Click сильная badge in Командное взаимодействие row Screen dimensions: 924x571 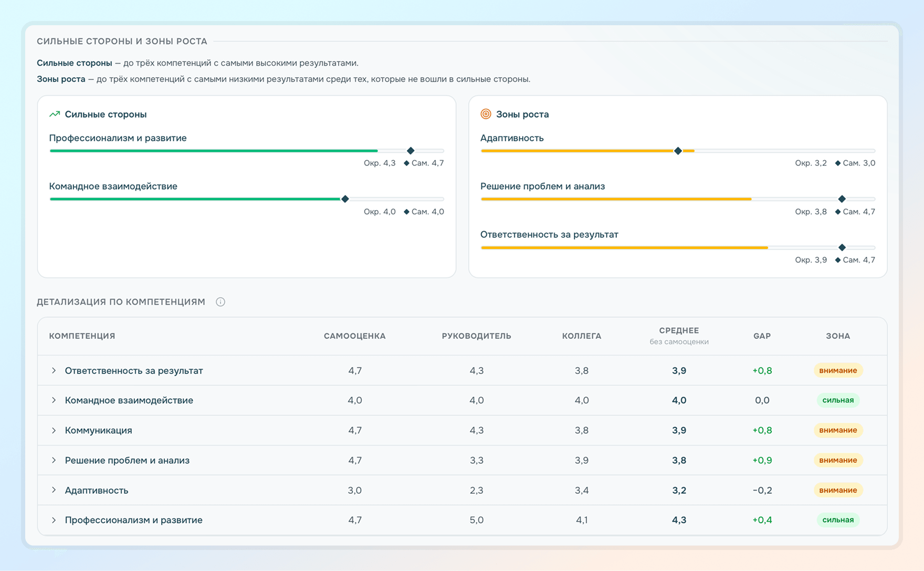[838, 400]
